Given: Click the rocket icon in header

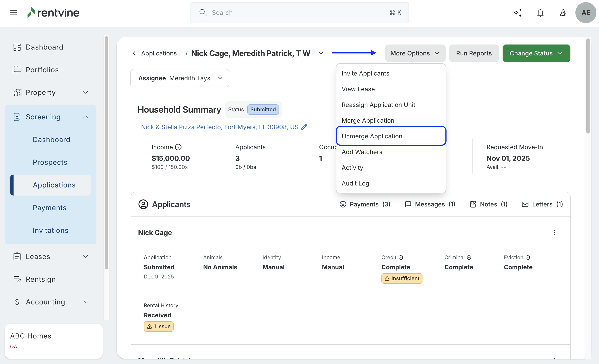Looking at the screenshot, I should coord(563,13).
